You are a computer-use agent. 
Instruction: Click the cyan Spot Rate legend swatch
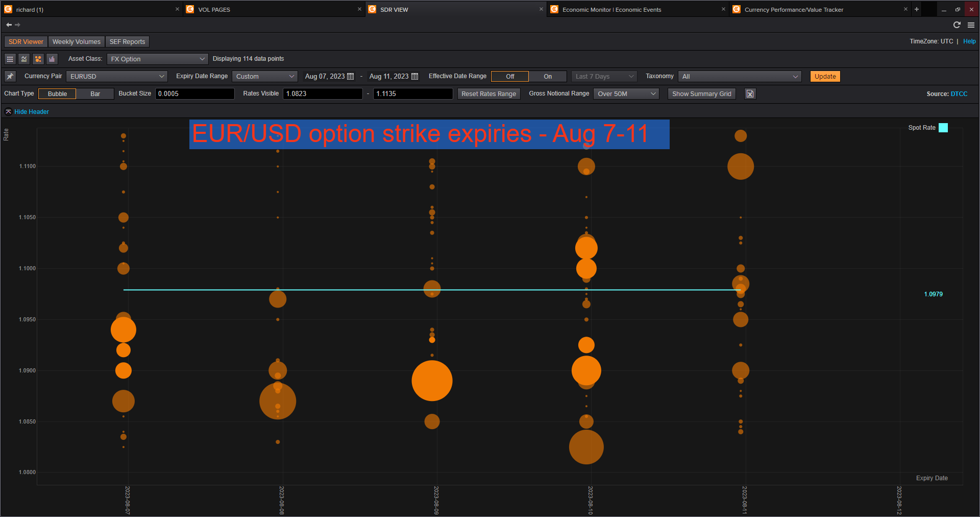click(943, 128)
